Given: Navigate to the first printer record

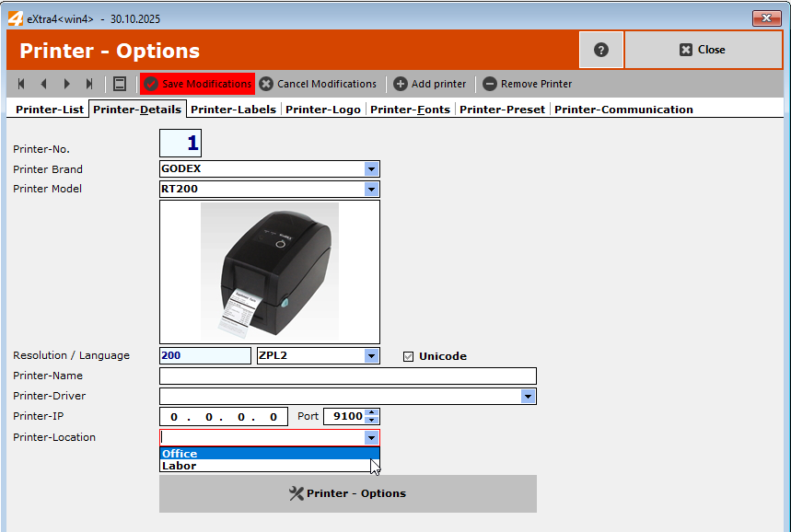Looking at the screenshot, I should tap(20, 83).
